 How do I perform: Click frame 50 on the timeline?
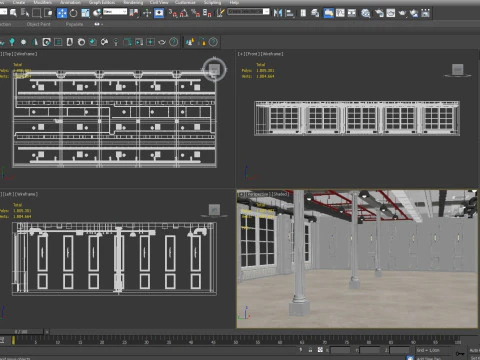coord(236,341)
